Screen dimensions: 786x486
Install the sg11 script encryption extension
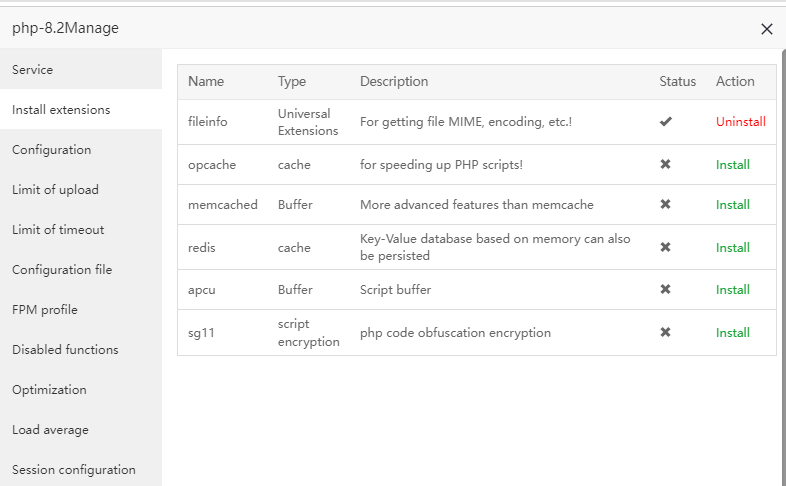pyautogui.click(x=732, y=332)
